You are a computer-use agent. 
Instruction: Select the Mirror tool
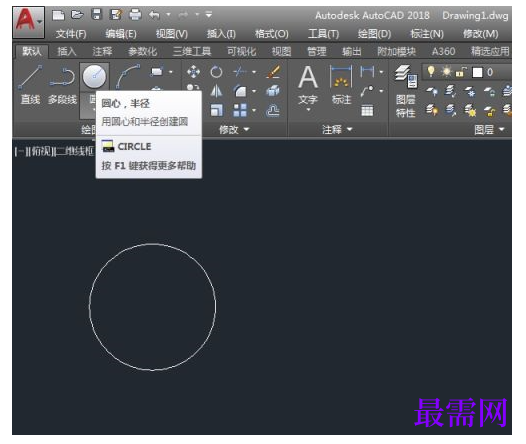click(x=216, y=91)
